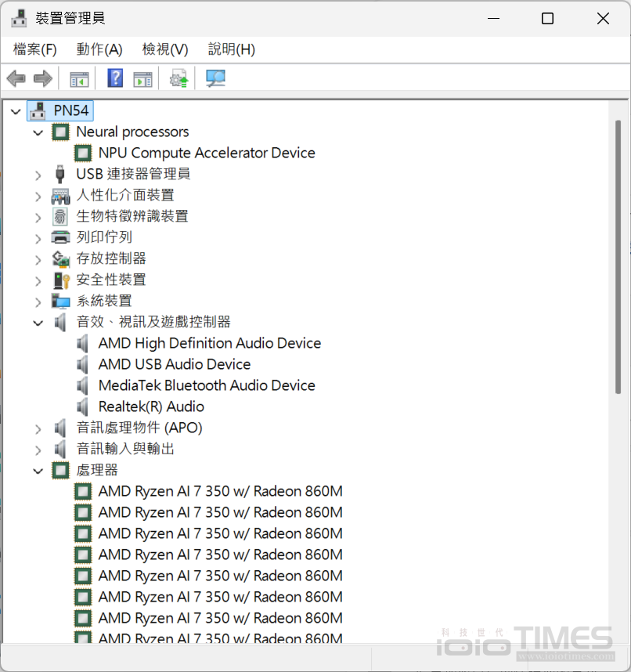631x672 pixels.
Task: Click the Forward arrow toolbar icon
Action: pyautogui.click(x=42, y=78)
